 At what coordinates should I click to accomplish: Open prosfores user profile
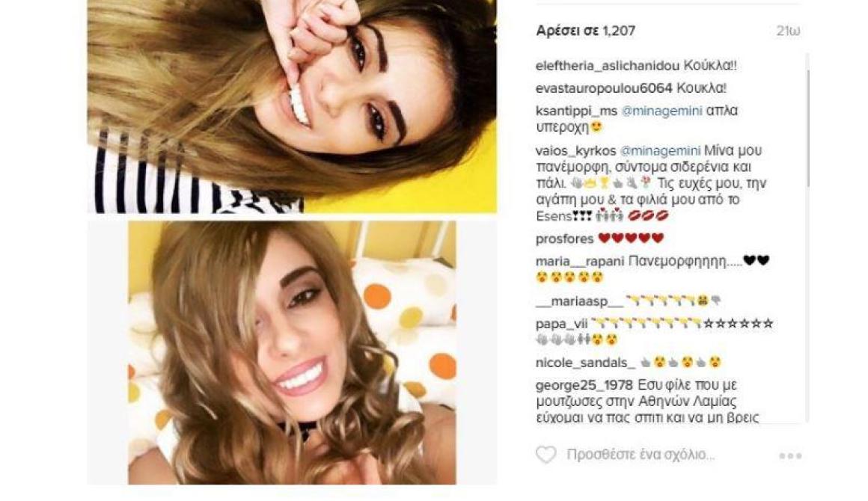pyautogui.click(x=565, y=239)
